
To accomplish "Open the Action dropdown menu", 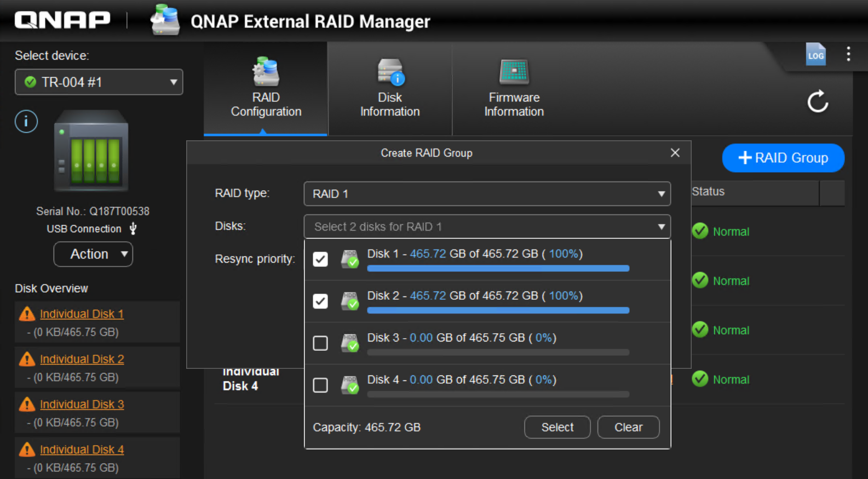I will click(93, 254).
